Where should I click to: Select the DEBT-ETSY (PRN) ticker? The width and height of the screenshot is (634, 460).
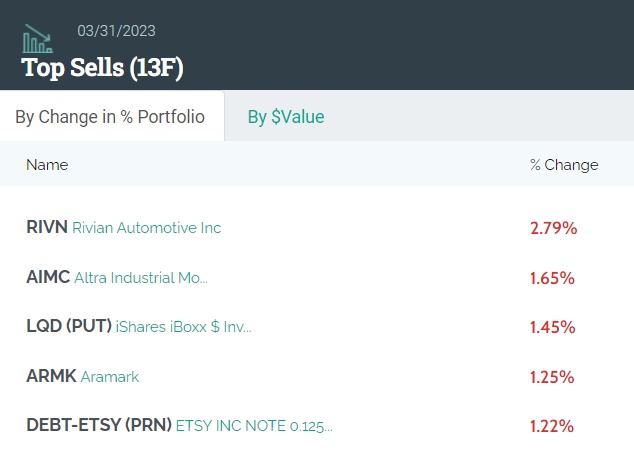pyautogui.click(x=98, y=426)
